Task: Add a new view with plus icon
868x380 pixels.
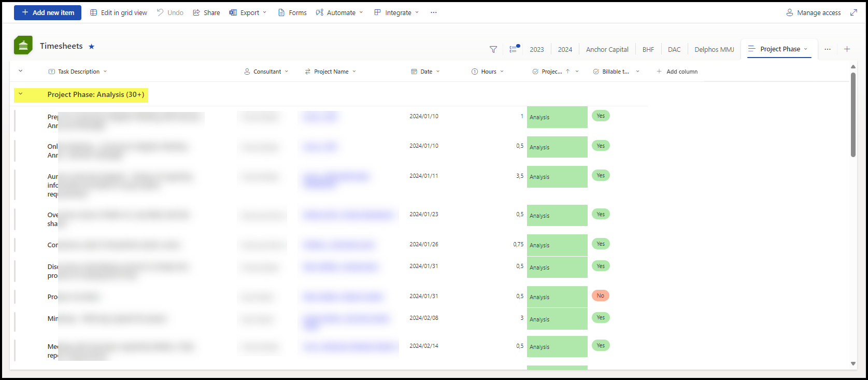Action: (x=847, y=49)
